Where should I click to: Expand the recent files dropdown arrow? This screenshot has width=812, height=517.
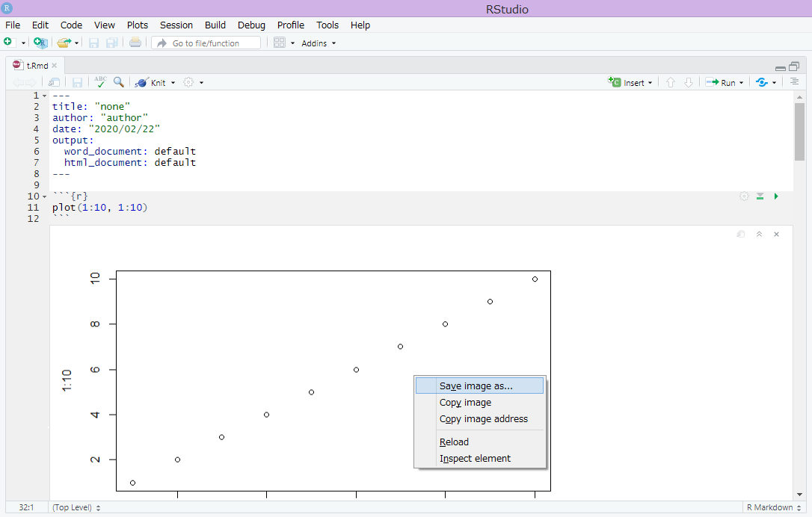(77, 43)
